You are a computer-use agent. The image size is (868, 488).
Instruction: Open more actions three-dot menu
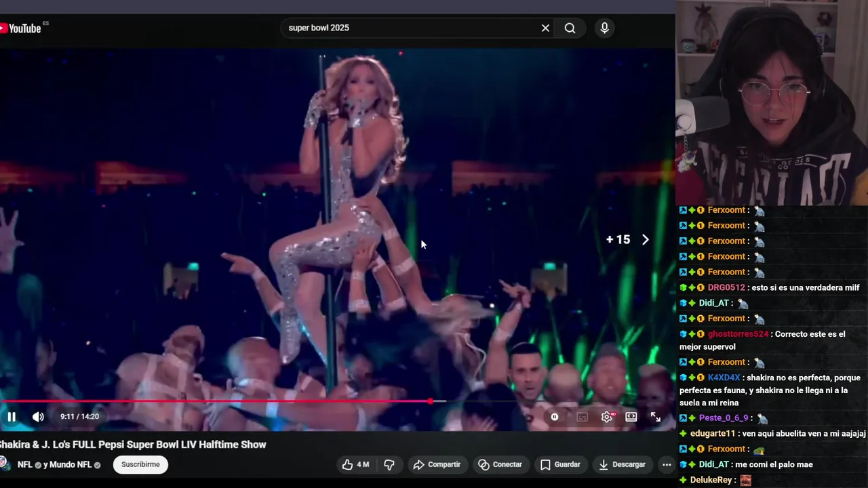[x=667, y=464]
